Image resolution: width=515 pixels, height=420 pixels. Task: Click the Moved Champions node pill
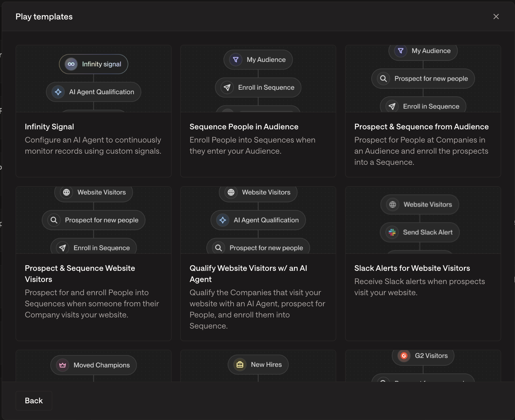tap(94, 365)
